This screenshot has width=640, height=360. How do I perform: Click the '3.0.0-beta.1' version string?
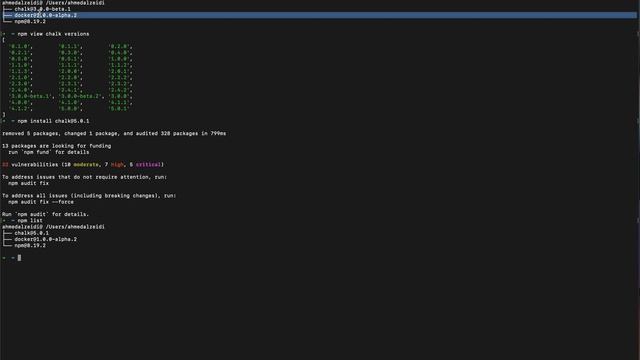[x=29, y=96]
